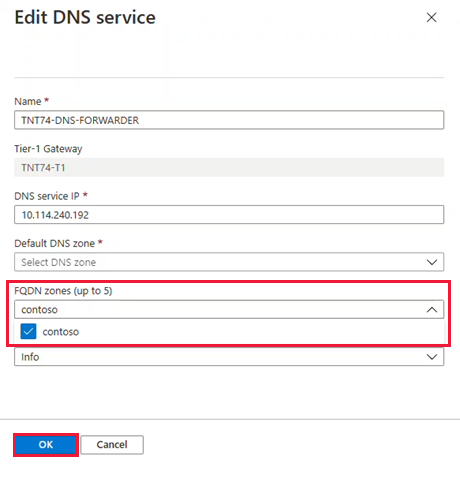The height and width of the screenshot is (482, 460).
Task: Uncheck the contoso checkbox
Action: pos(28,331)
